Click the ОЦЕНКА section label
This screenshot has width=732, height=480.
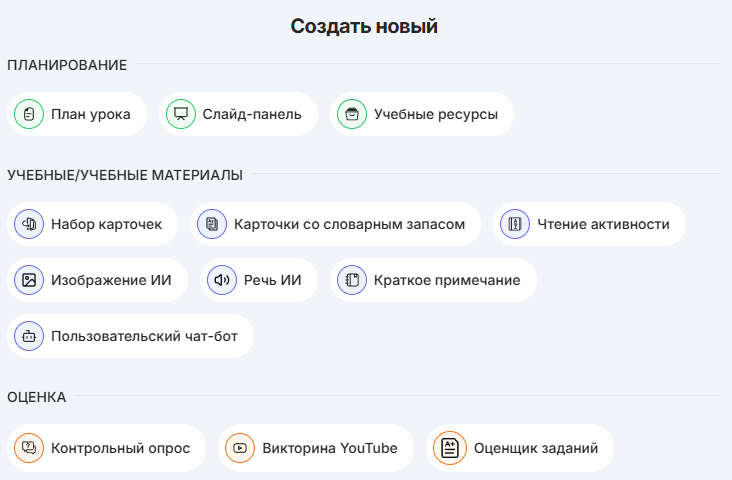coord(36,397)
